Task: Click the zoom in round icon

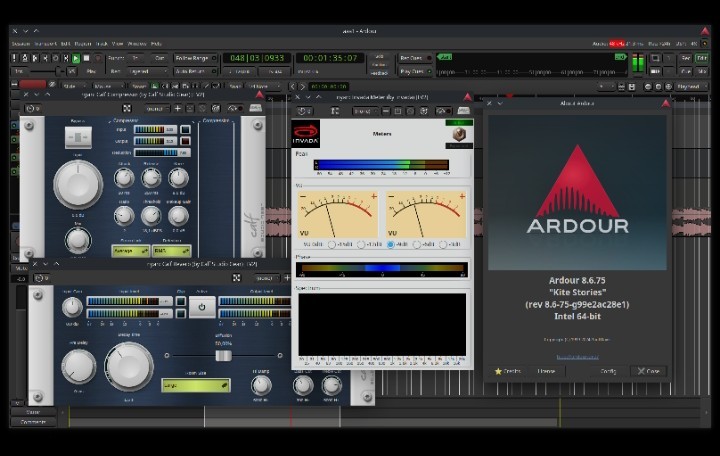Action: [x=658, y=86]
